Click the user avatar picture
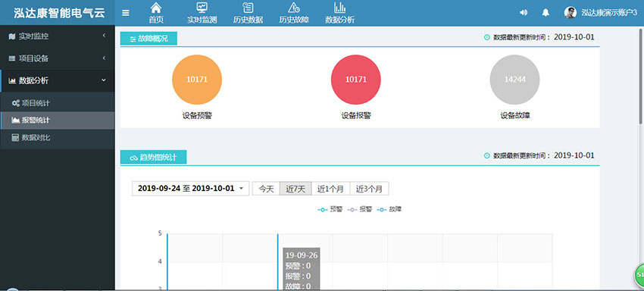Image resolution: width=644 pixels, height=291 pixels. point(571,13)
